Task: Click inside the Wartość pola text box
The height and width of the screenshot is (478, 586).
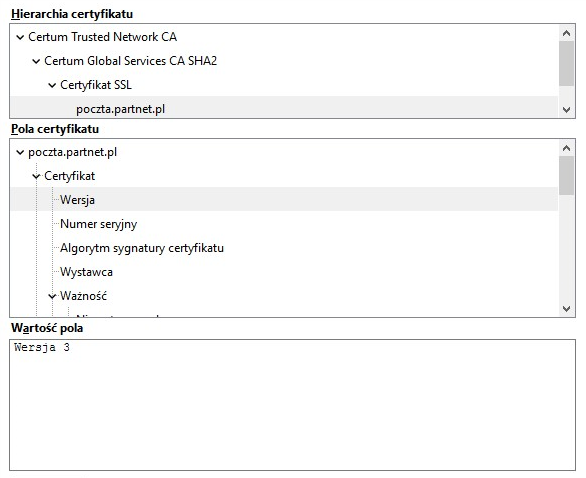Action: click(292, 405)
